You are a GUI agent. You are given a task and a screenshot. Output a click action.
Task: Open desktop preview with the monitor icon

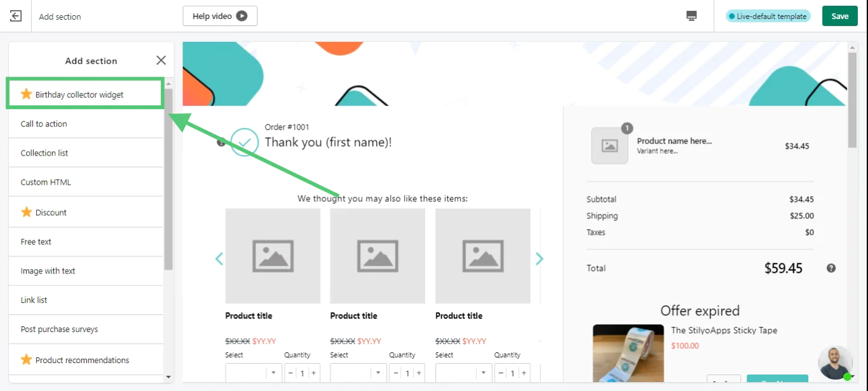tap(691, 15)
